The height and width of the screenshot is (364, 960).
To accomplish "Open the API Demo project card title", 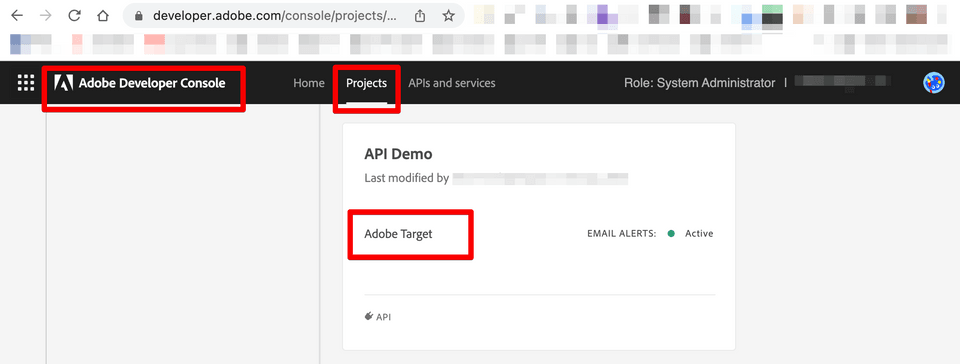I will (398, 154).
